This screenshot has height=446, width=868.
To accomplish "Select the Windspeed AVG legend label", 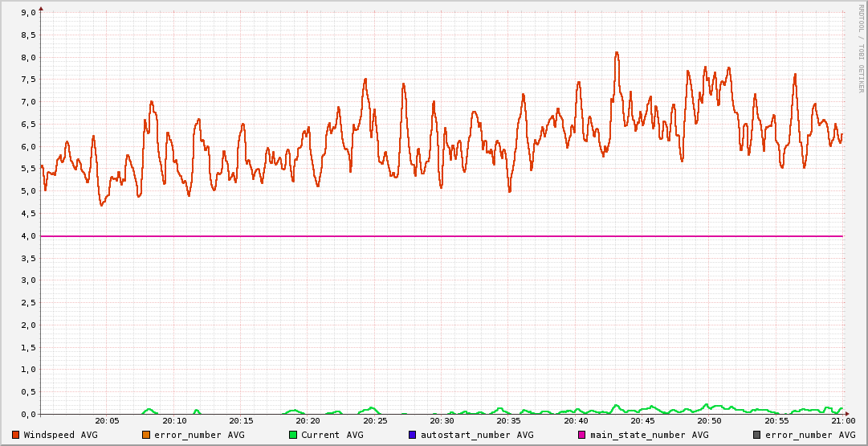I will [60, 435].
